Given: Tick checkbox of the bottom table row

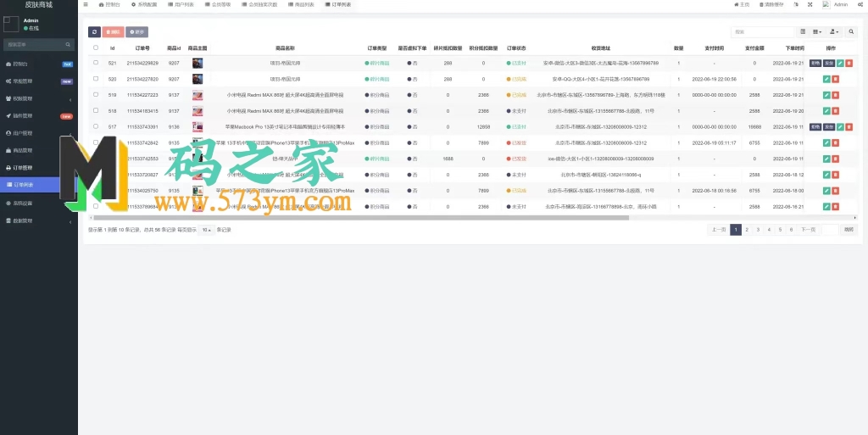Looking at the screenshot, I should (x=96, y=206).
